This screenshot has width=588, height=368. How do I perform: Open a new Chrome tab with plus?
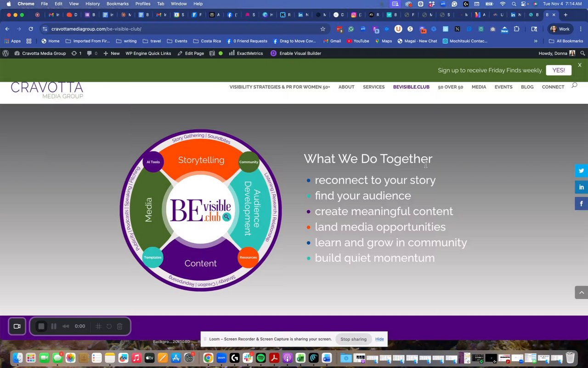click(565, 15)
